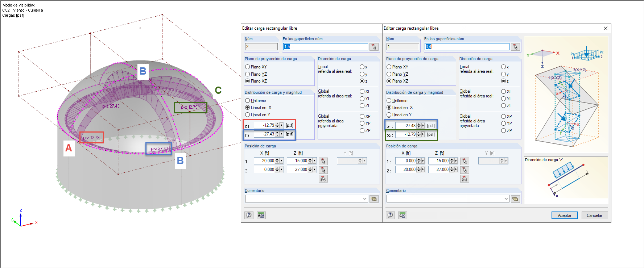Image resolution: width=644 pixels, height=268 pixels.
Task: Select Lineal en Y in left dialog
Action: (x=257, y=115)
